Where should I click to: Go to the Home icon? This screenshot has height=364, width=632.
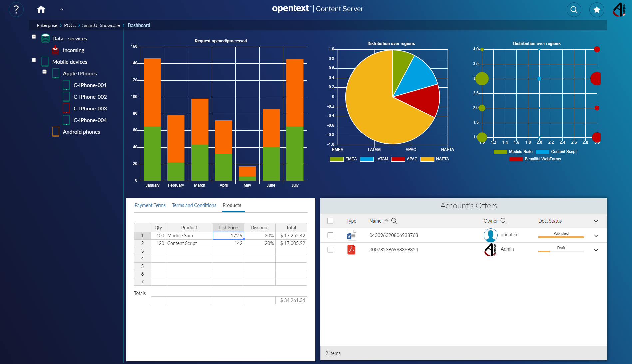point(41,9)
